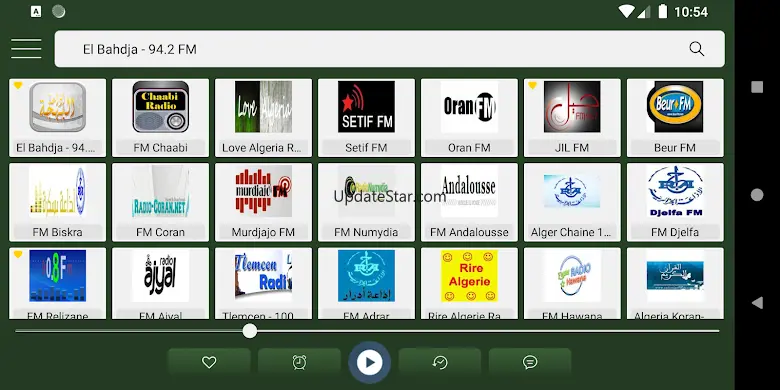Select the FM Relizane logo
Viewport: 780px width, 390px height.
pyautogui.click(x=58, y=276)
